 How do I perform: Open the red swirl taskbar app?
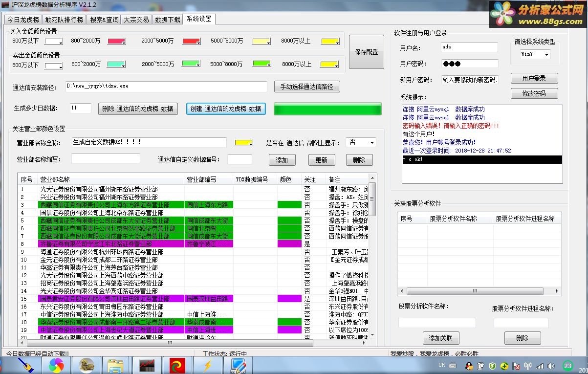[177, 365]
